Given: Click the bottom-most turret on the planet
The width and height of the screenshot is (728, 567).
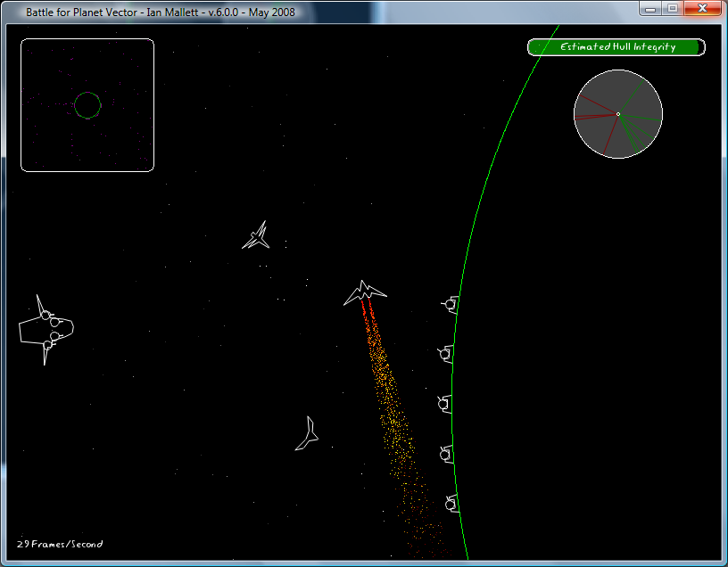Looking at the screenshot, I should click(451, 504).
